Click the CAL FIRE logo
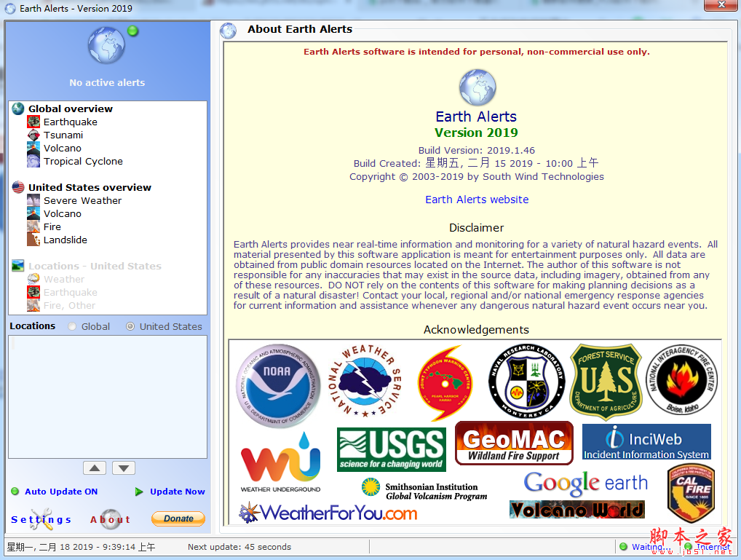The height and width of the screenshot is (560, 741). pos(691,492)
